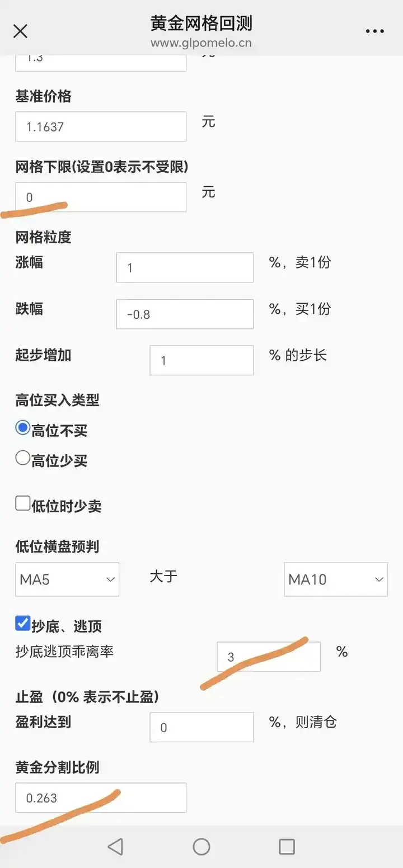Expand the MA10 dropdown
This screenshot has height=868, width=403.
click(x=336, y=579)
